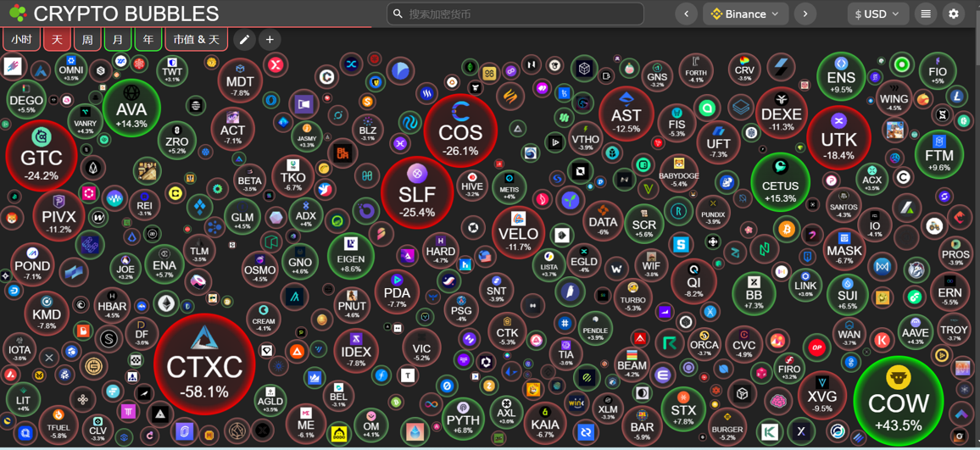Switch to the 小时 (hour) tab
This screenshot has height=450, width=980.
point(21,39)
